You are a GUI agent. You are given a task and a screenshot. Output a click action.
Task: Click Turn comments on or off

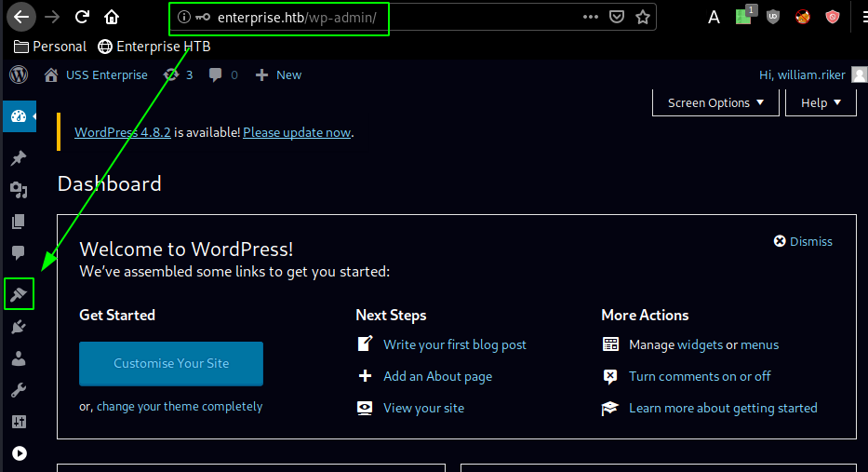coord(700,376)
